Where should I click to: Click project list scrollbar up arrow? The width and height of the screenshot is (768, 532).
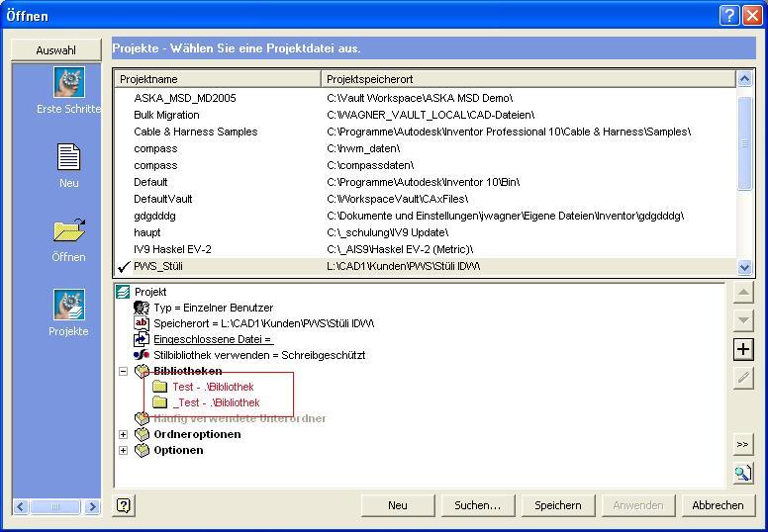pos(744,79)
